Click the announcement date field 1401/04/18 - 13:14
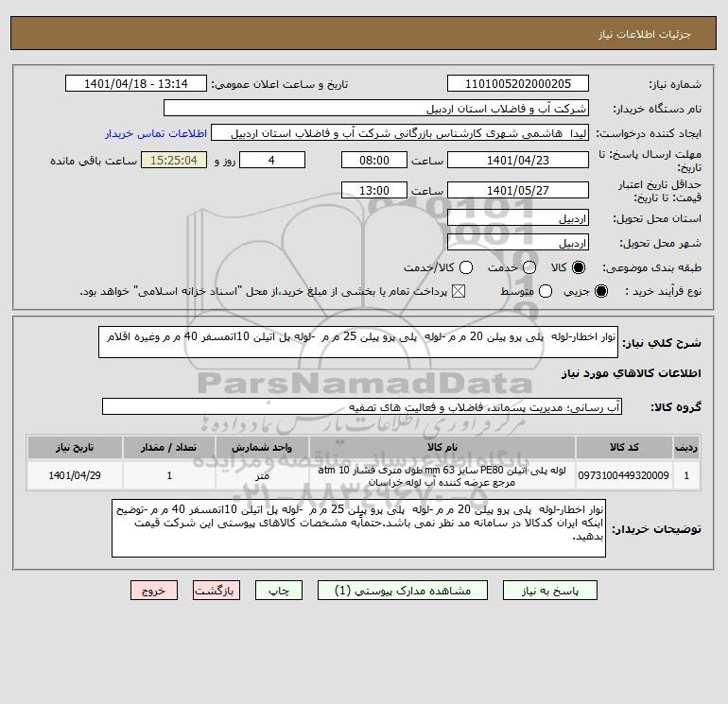 click(x=136, y=83)
